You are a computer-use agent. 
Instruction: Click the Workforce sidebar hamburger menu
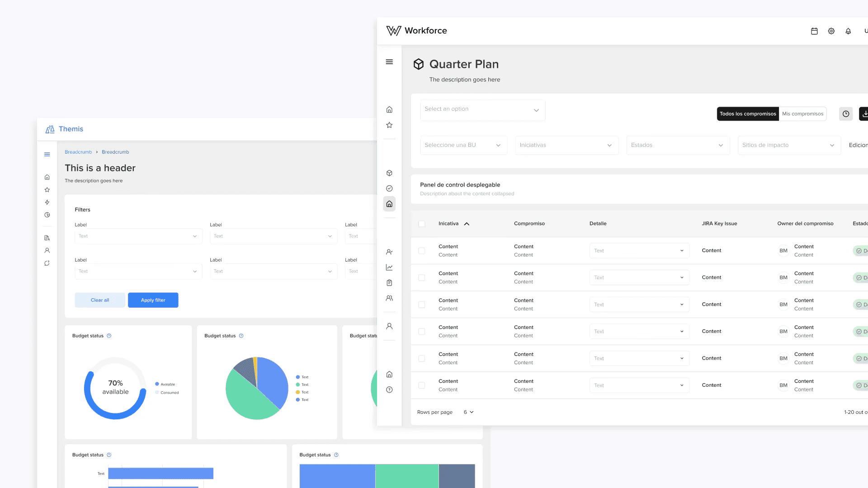pos(389,62)
